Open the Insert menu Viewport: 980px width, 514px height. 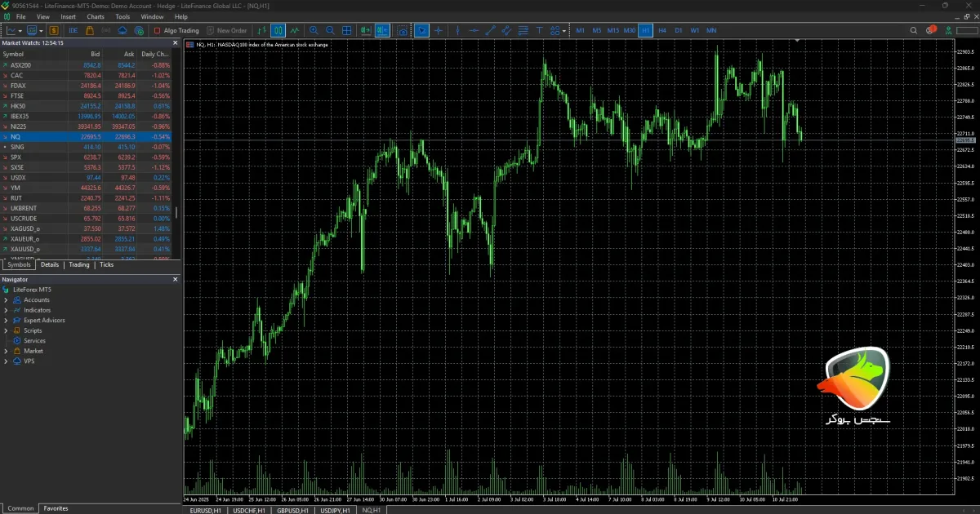coord(69,16)
